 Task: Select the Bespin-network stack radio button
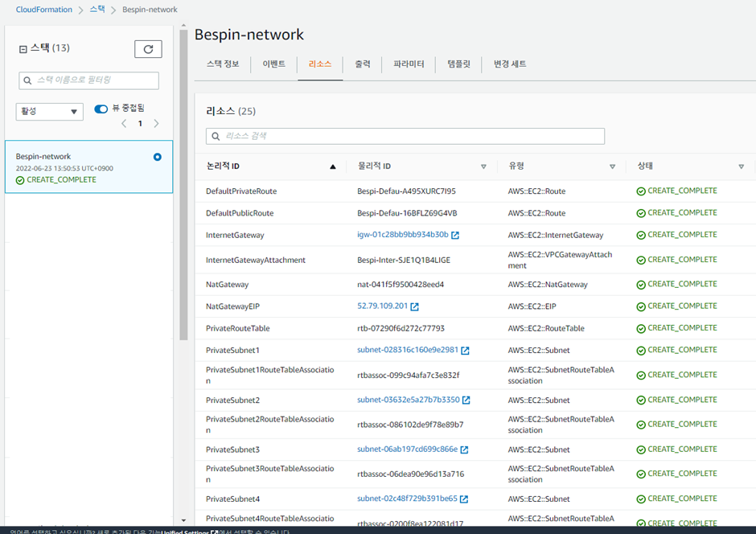pos(157,157)
